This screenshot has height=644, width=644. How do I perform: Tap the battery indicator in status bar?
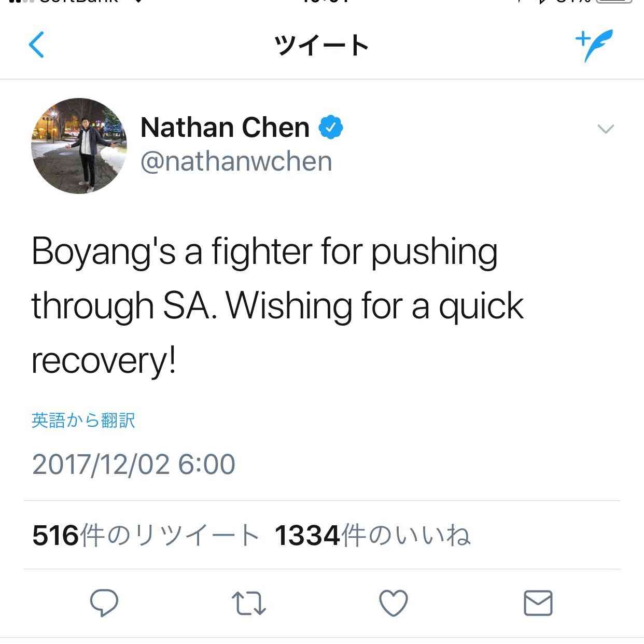coord(614,2)
